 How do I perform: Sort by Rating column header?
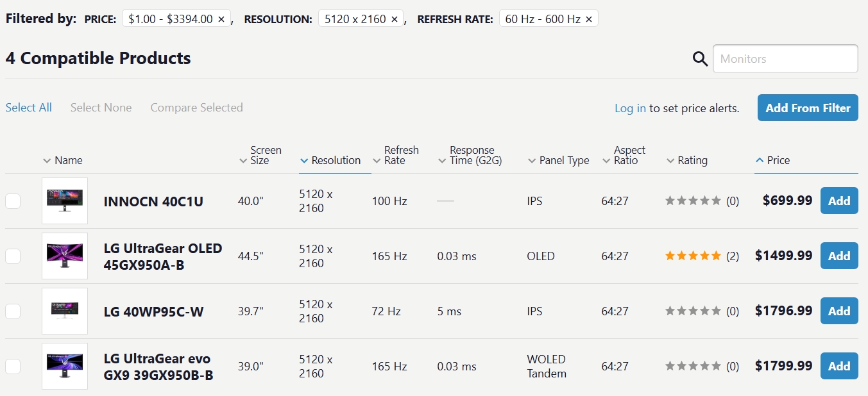(687, 160)
